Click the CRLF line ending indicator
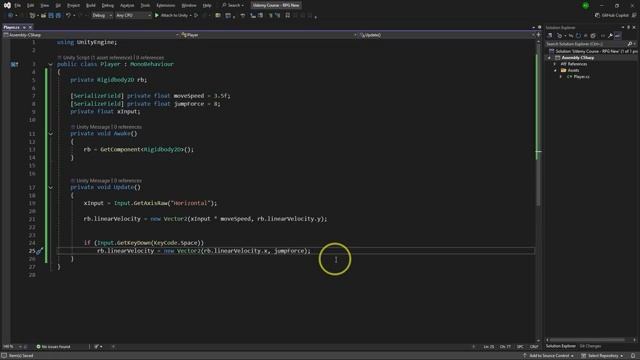Viewport: 640px width, 360px height. [534, 347]
